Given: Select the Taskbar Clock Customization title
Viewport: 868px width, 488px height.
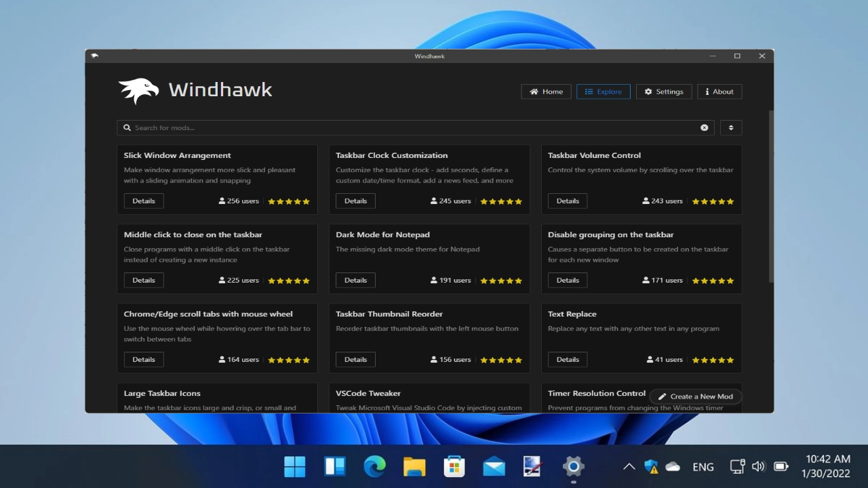Looking at the screenshot, I should pos(391,155).
